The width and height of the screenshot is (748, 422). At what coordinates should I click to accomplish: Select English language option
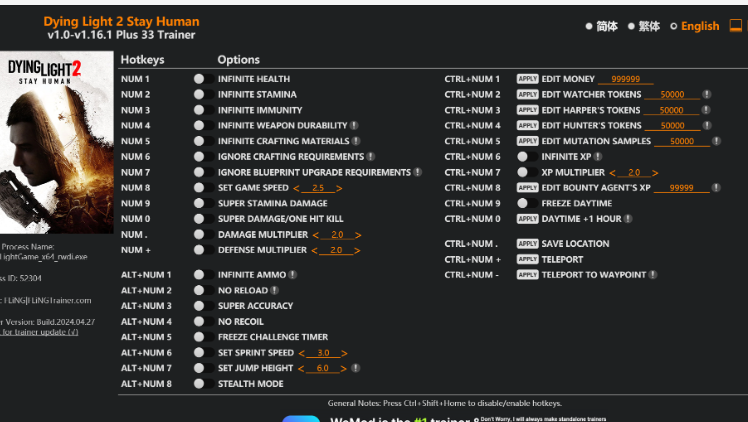point(695,26)
